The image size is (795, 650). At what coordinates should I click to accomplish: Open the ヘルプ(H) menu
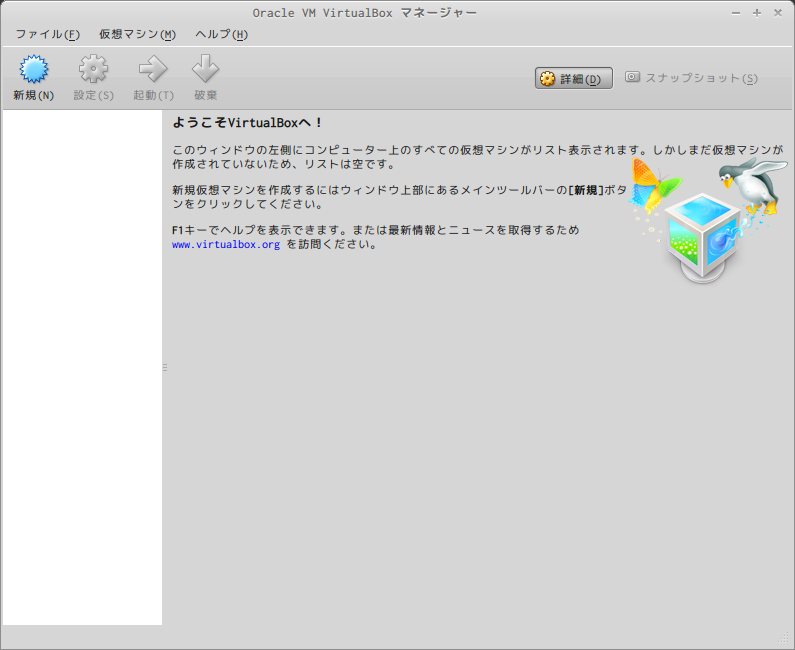(222, 34)
